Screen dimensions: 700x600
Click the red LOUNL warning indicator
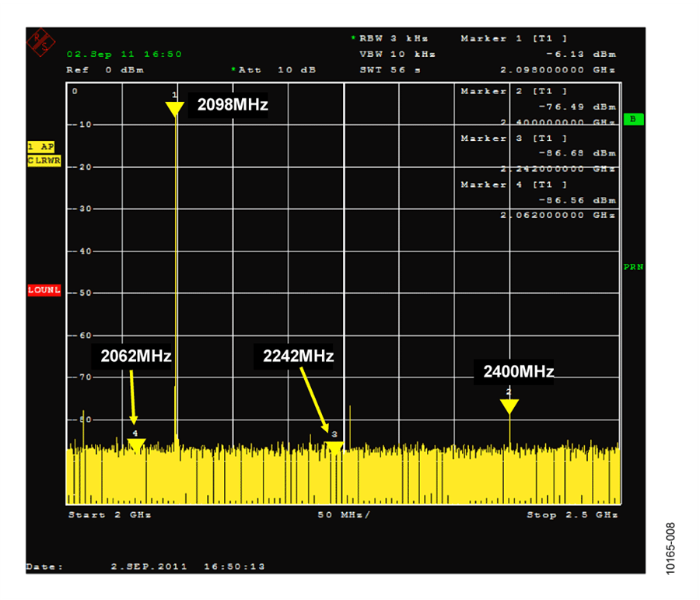click(44, 290)
